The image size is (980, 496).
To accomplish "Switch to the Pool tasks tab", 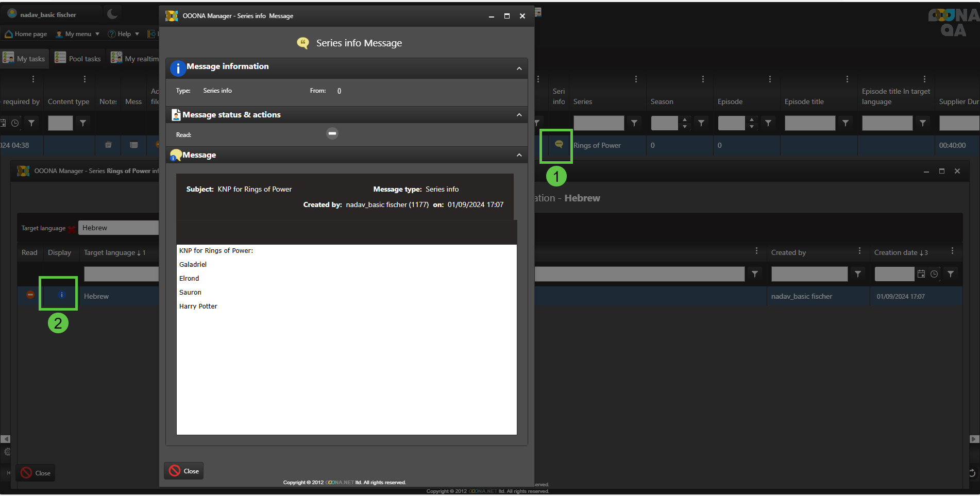I will 79,58.
